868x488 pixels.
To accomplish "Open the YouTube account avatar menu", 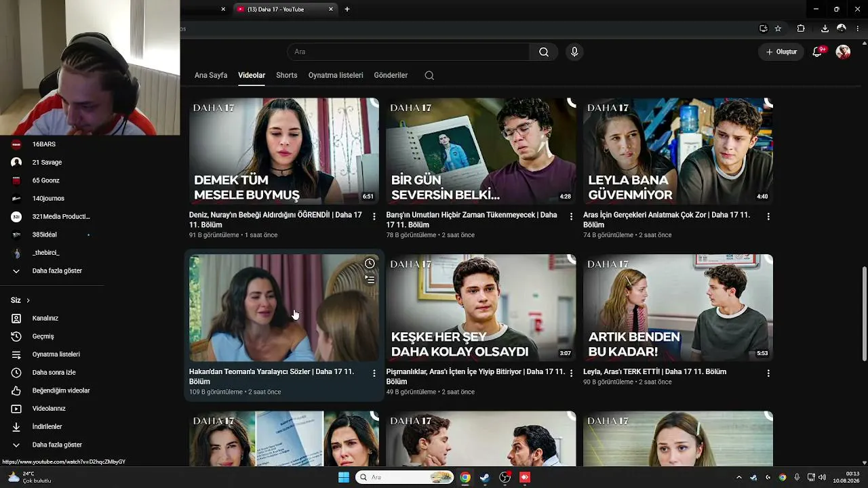I will coord(843,52).
